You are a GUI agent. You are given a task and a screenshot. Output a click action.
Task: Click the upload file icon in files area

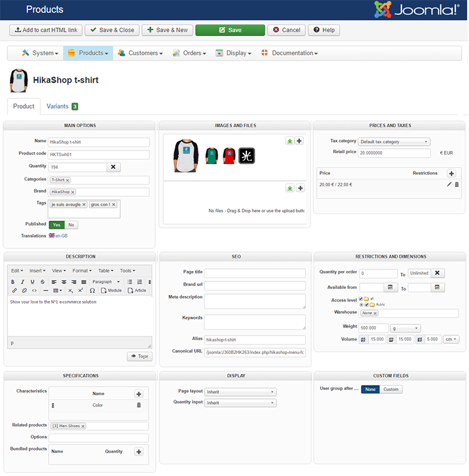(x=290, y=188)
